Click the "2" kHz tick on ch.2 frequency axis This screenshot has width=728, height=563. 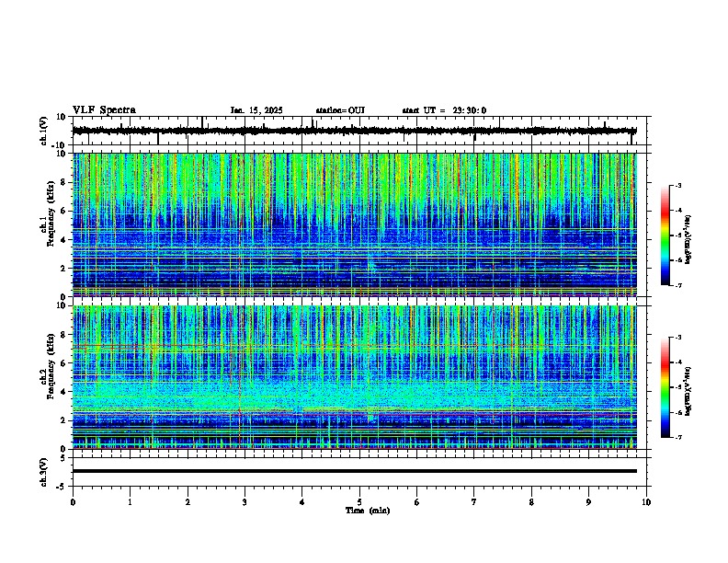64,420
